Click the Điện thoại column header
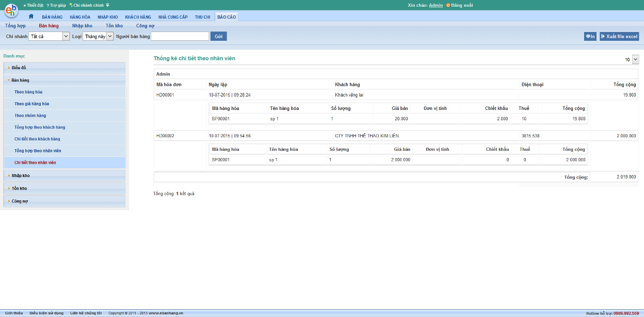The height and width of the screenshot is (317, 644). [x=532, y=84]
